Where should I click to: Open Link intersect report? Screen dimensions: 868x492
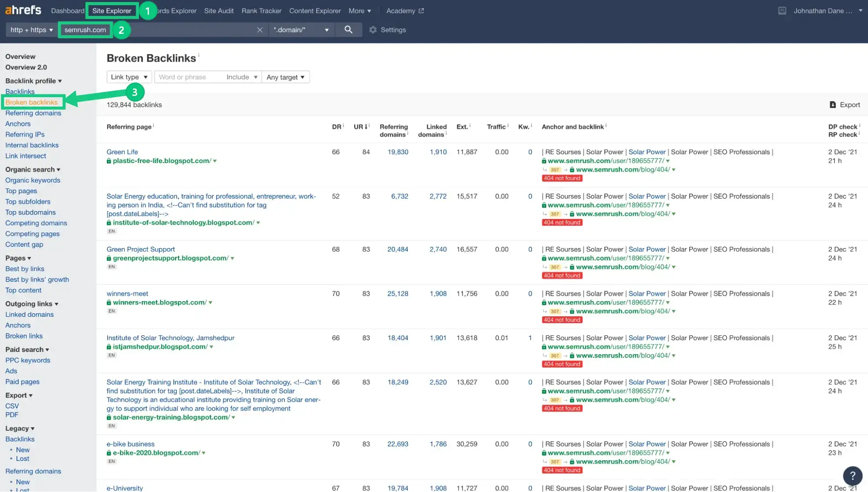click(26, 156)
